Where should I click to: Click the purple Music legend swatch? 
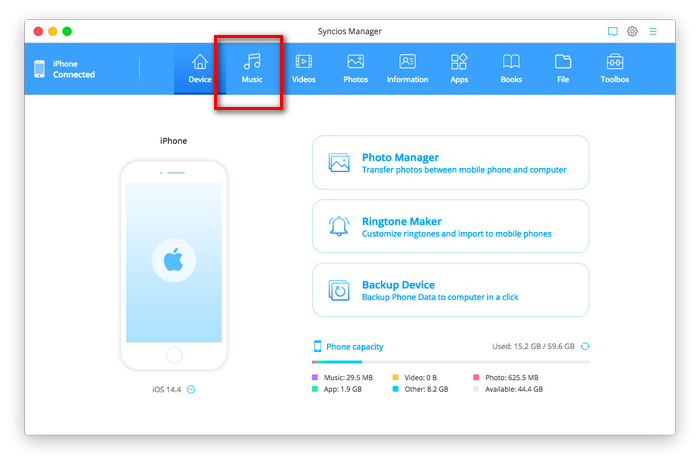(315, 377)
